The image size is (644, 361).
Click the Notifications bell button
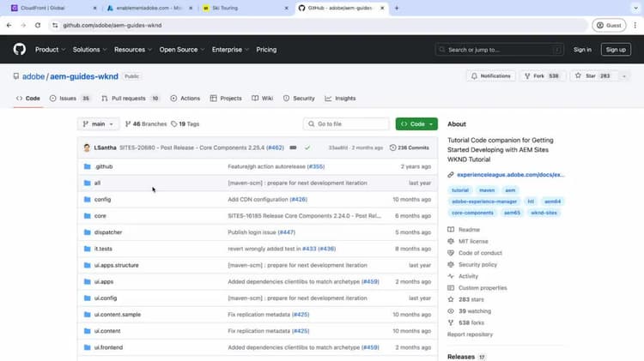point(491,76)
